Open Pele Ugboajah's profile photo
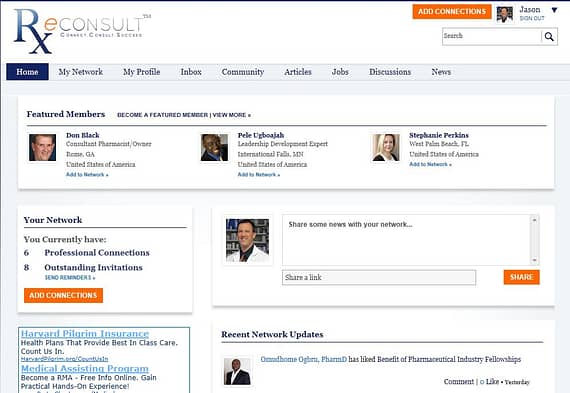 point(214,148)
